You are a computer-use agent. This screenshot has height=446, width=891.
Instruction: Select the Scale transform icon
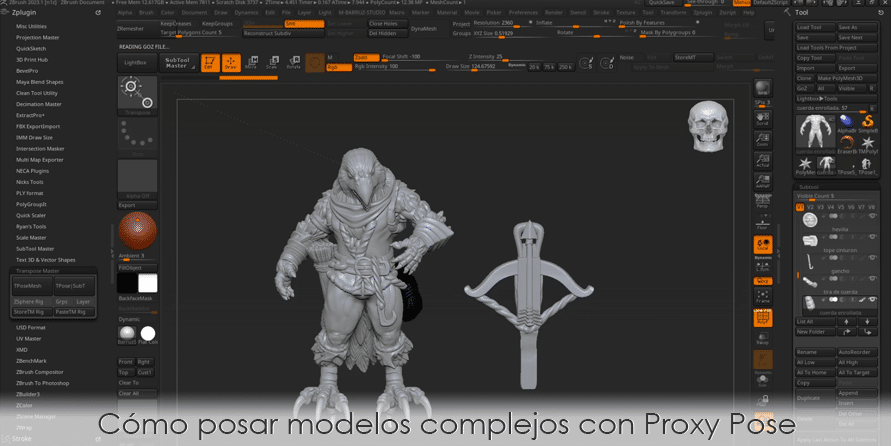point(272,62)
